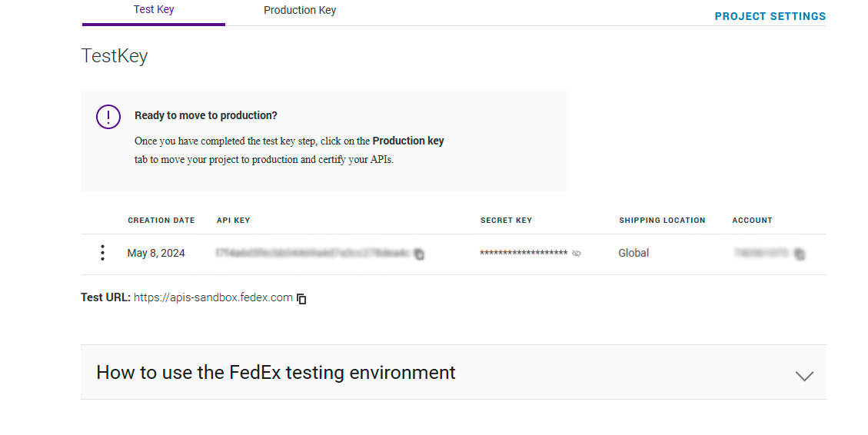Click the SHIPPING LOCATION column header

pyautogui.click(x=662, y=221)
